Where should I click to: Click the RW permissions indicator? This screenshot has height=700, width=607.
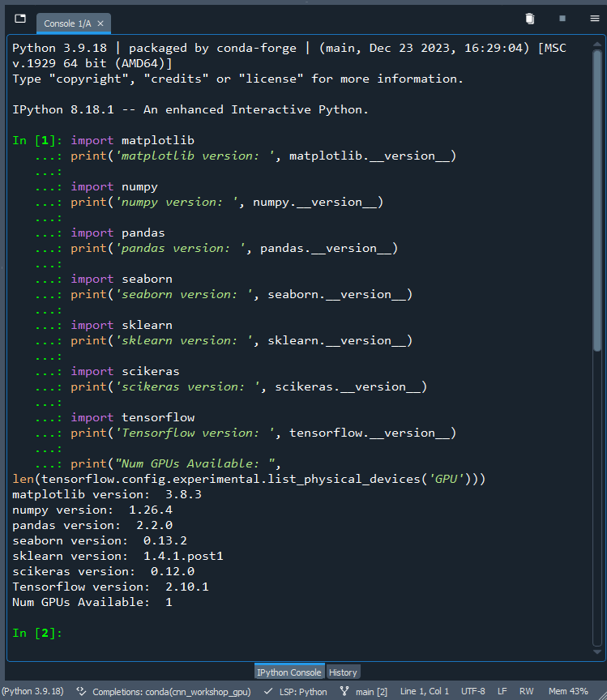[x=527, y=691]
